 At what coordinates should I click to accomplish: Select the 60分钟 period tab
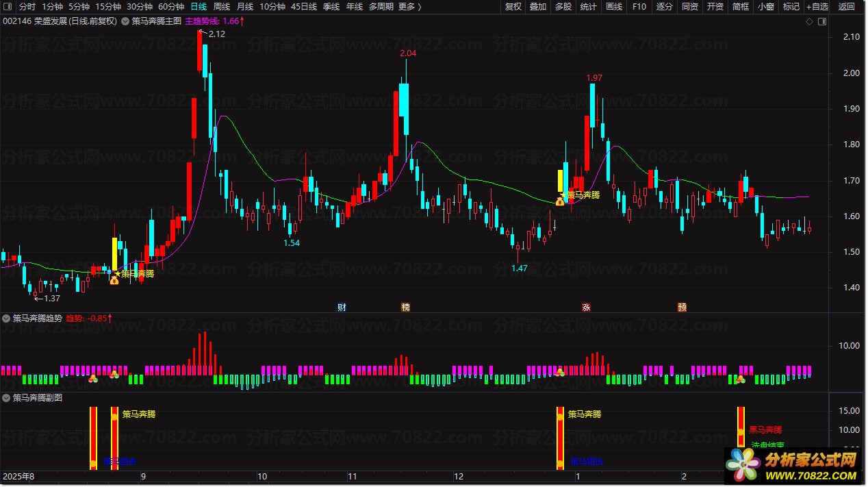point(171,7)
